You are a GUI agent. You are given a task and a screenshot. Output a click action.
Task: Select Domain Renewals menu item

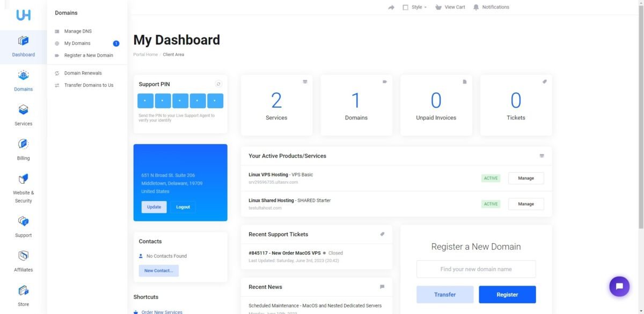coord(83,73)
